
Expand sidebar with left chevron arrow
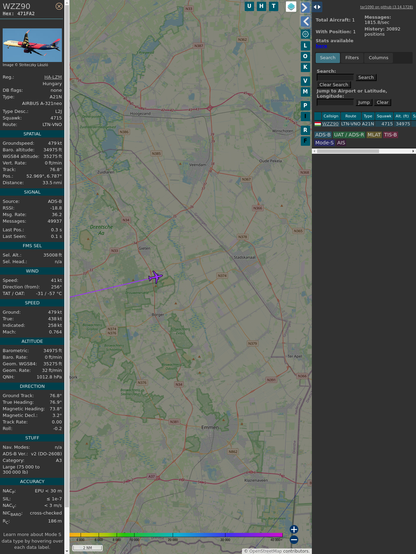click(x=305, y=22)
